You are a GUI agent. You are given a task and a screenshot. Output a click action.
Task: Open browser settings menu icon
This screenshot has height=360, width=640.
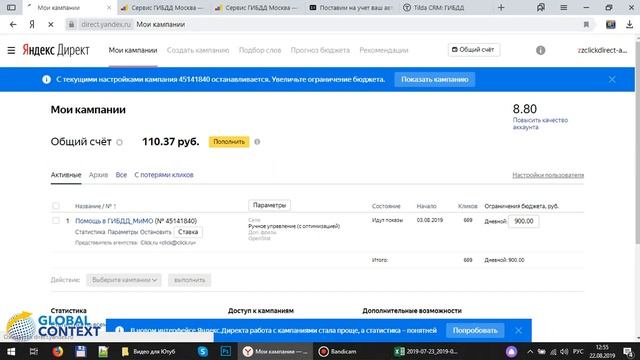pyautogui.click(x=563, y=7)
